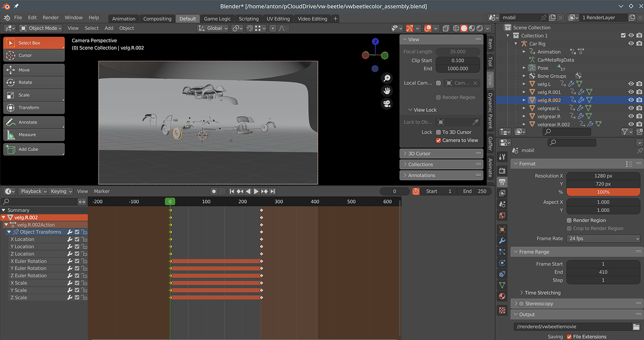The height and width of the screenshot is (340, 644).
Task: Switch to Compositing workspace tab
Action: pyautogui.click(x=157, y=19)
